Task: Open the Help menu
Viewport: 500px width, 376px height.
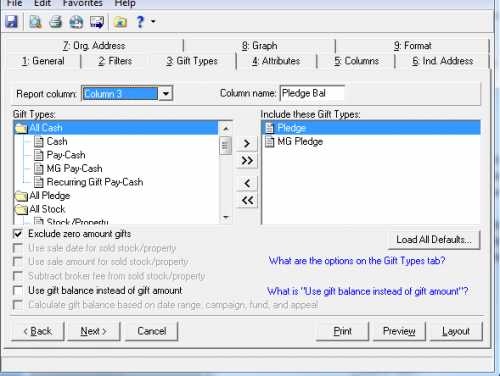Action: click(x=125, y=3)
